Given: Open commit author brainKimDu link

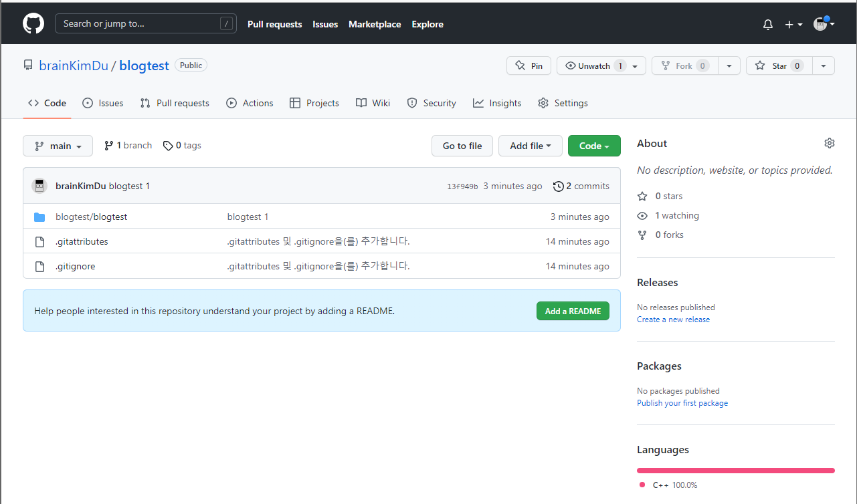Looking at the screenshot, I should point(81,186).
